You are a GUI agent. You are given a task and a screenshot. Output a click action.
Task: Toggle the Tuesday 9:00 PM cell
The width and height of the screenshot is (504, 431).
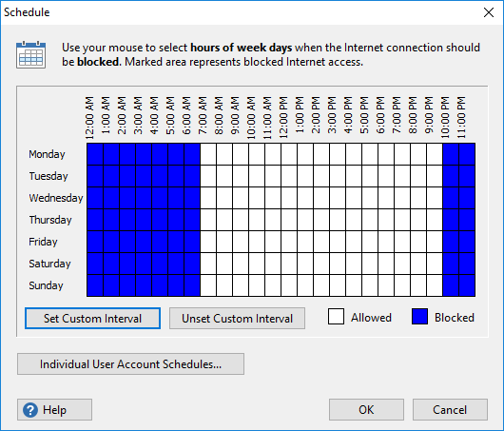[x=435, y=176]
